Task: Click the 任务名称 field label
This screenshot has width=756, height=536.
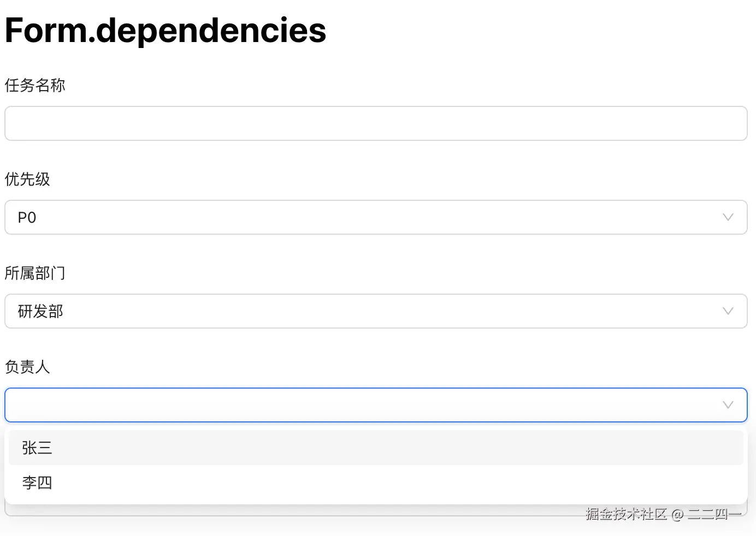Action: [35, 85]
